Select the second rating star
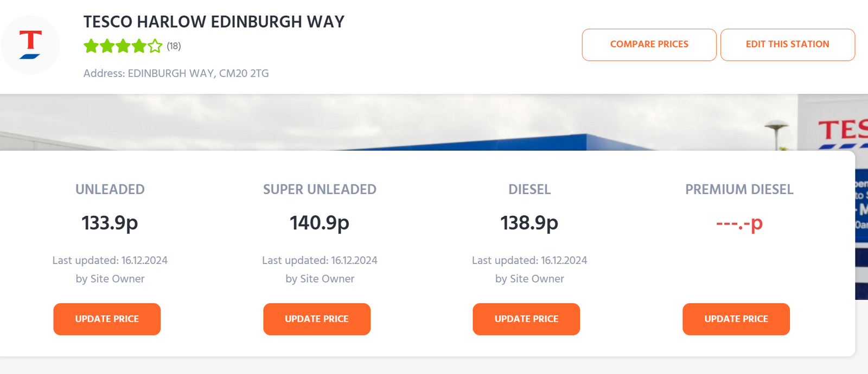The width and height of the screenshot is (868, 374). coord(107,46)
